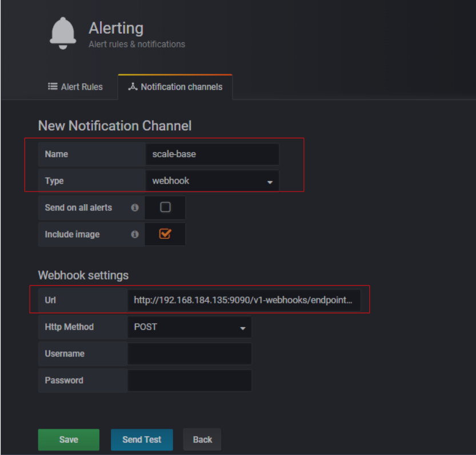Click the Webhook settings heading
Viewport: 476px width, 455px height.
point(83,276)
